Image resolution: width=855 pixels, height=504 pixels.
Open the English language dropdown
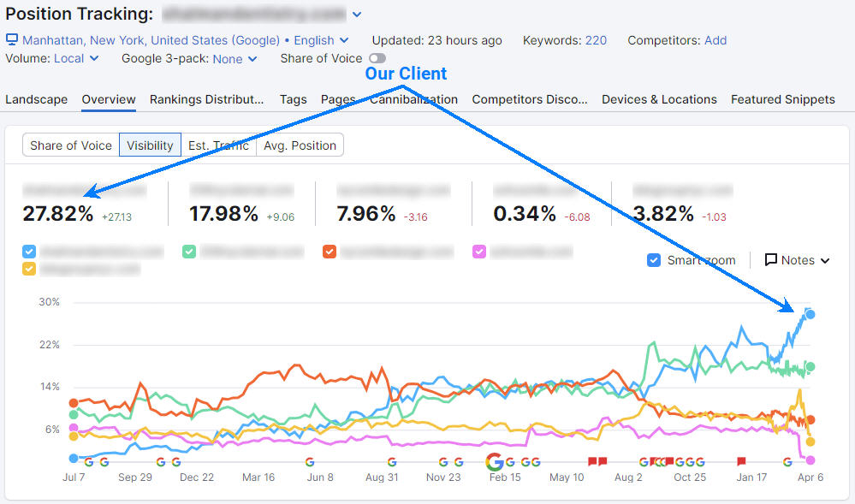pos(320,39)
